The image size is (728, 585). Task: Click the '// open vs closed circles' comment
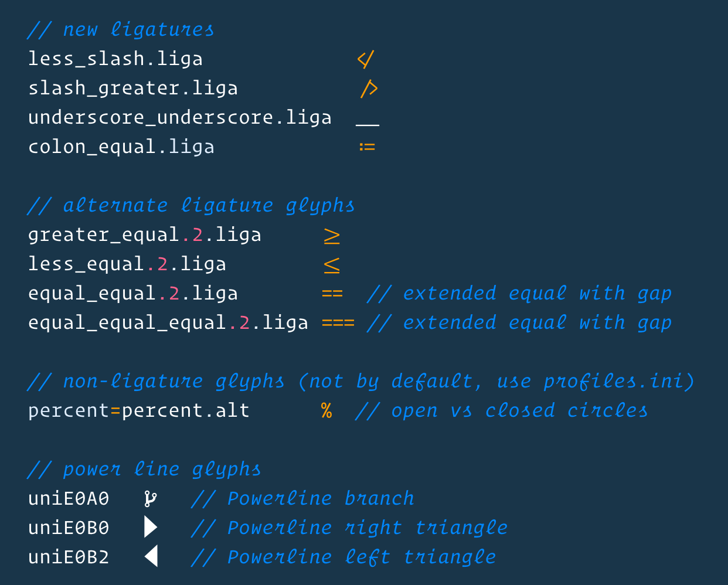point(502,410)
